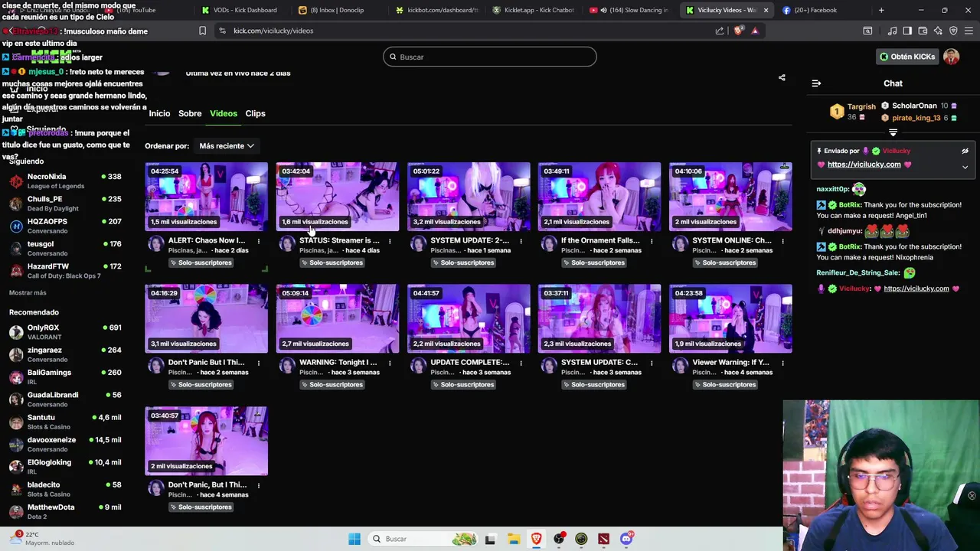Play the 04:10:06 SYSTEM ONLINE video thumbnail
This screenshot has width=980, height=551.
point(730,197)
